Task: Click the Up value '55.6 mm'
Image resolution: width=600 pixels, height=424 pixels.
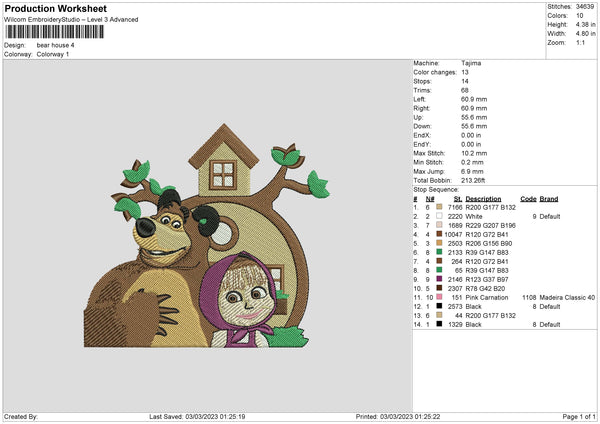Action: click(x=474, y=117)
